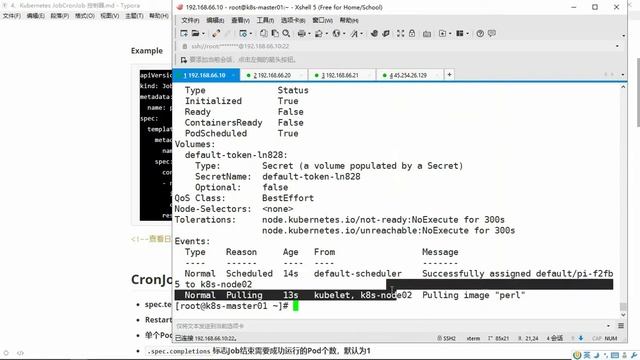
Task: Expand the address bar history dropdown
Action: (x=617, y=46)
